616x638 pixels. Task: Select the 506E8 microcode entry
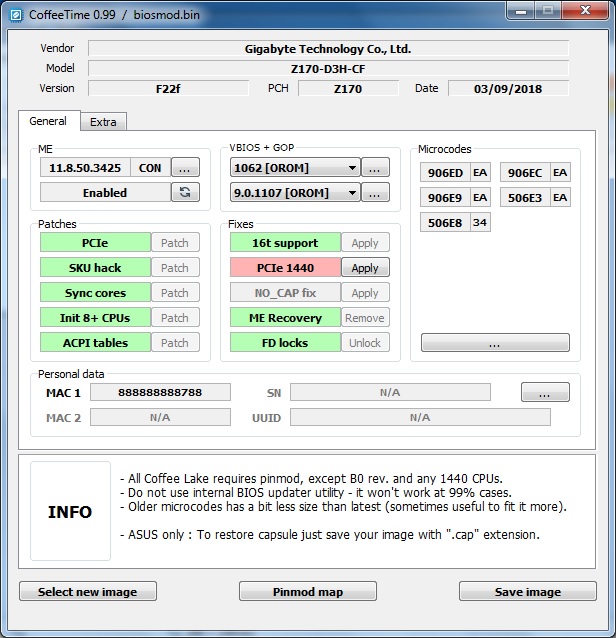click(455, 222)
